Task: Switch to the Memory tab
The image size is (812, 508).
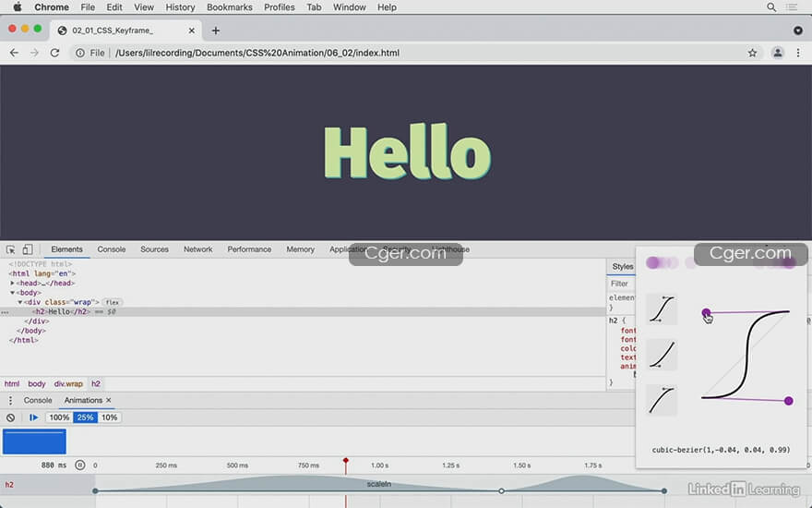Action: pyautogui.click(x=301, y=249)
